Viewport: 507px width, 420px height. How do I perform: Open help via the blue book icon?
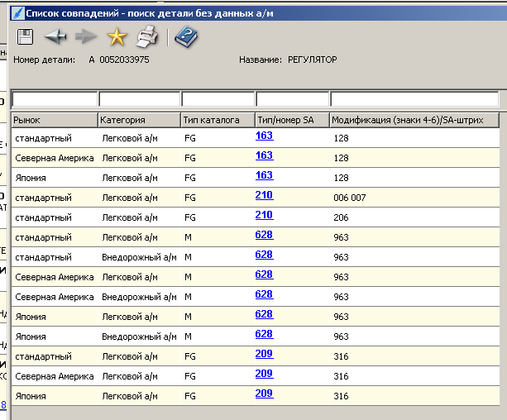coord(187,36)
